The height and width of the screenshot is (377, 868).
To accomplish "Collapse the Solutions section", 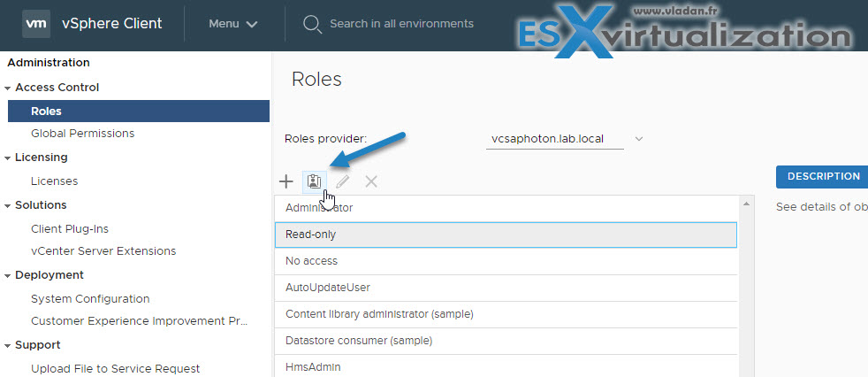I will point(7,205).
